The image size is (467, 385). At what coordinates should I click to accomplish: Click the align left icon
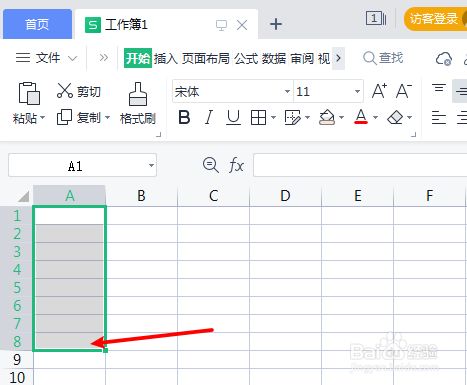(439, 118)
